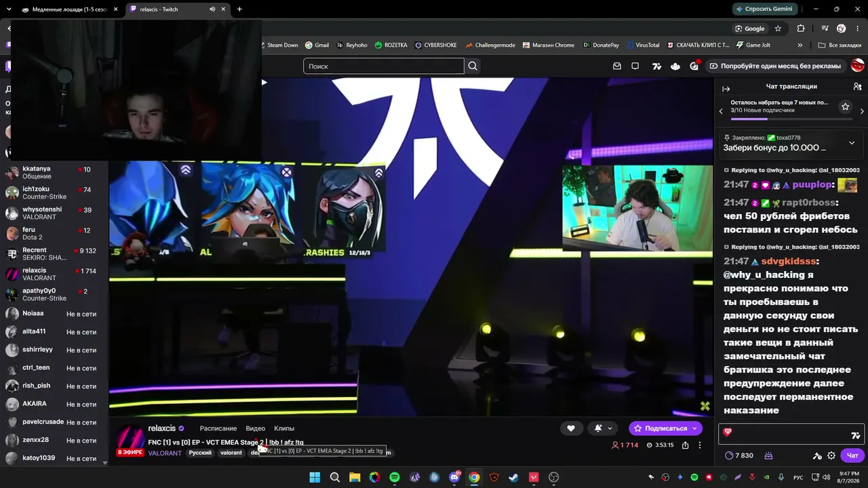Open kkatanya channel in sidebar
Screen dimensions: 868x488
pyautogui.click(x=54, y=173)
